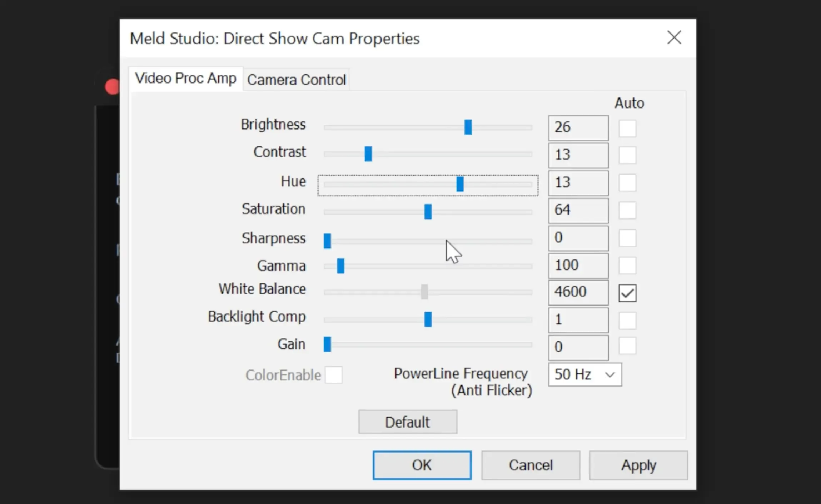Screen dimensions: 821x504
Task: Toggle ColorEnable checkbox on
Action: (335, 374)
